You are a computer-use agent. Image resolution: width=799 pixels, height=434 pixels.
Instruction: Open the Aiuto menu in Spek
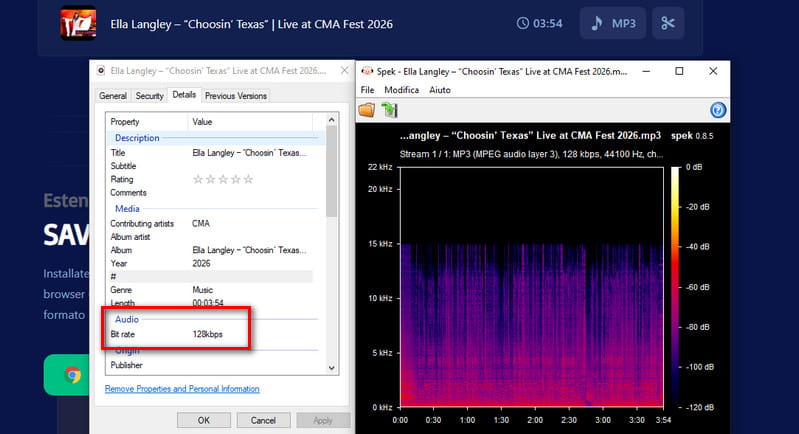click(x=440, y=90)
